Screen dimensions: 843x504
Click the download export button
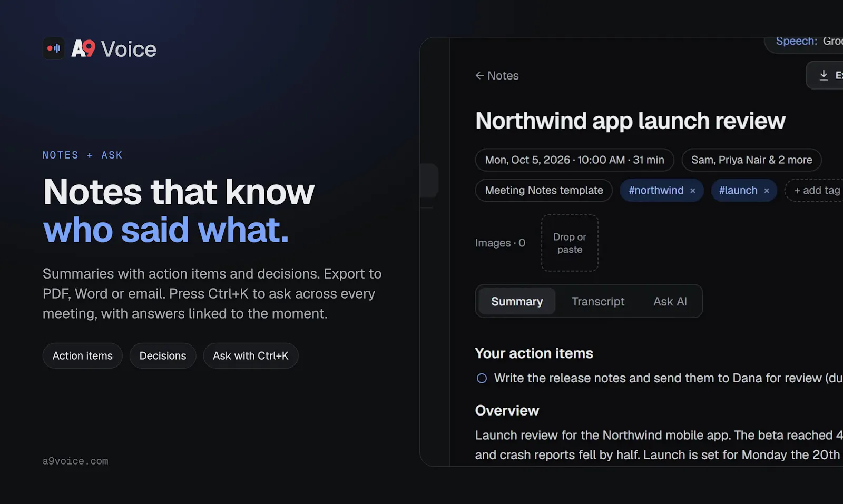(825, 75)
